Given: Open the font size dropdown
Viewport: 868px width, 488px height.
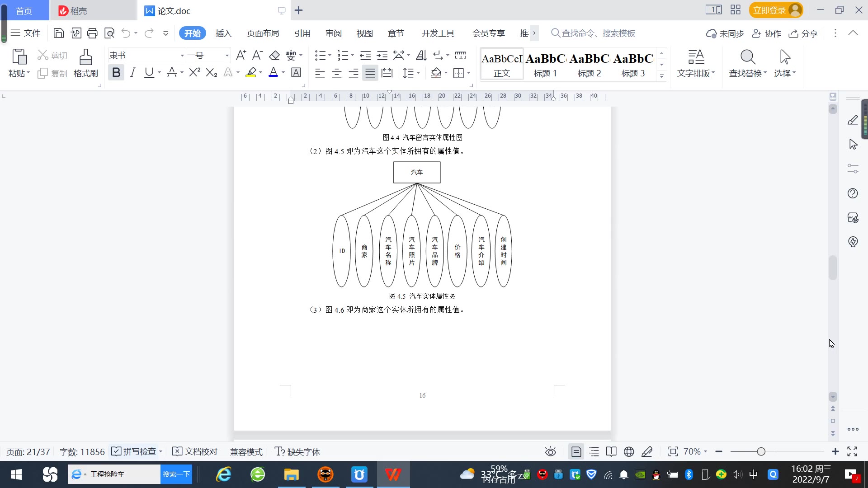Looking at the screenshot, I should (227, 56).
